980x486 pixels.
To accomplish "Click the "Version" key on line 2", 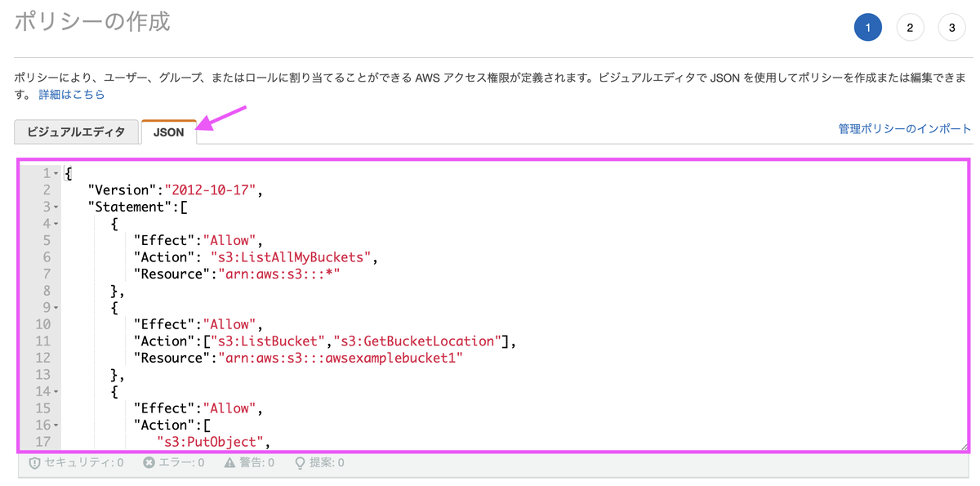I will [123, 190].
